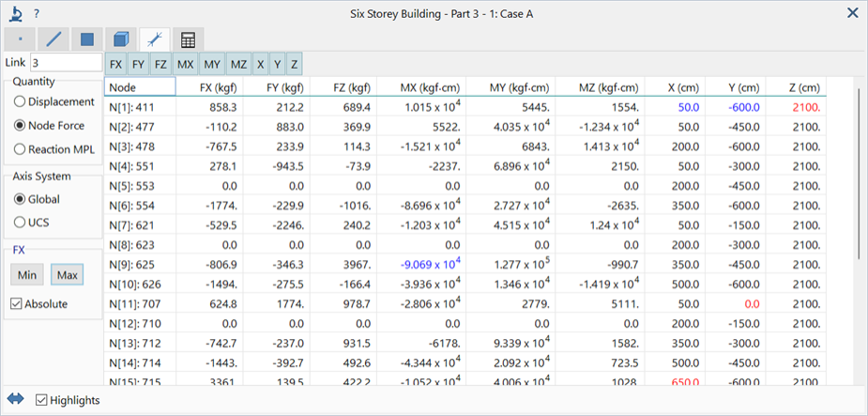Screen dimensions: 868x416
Task: Select row N[11]: 707
Action: point(465,303)
